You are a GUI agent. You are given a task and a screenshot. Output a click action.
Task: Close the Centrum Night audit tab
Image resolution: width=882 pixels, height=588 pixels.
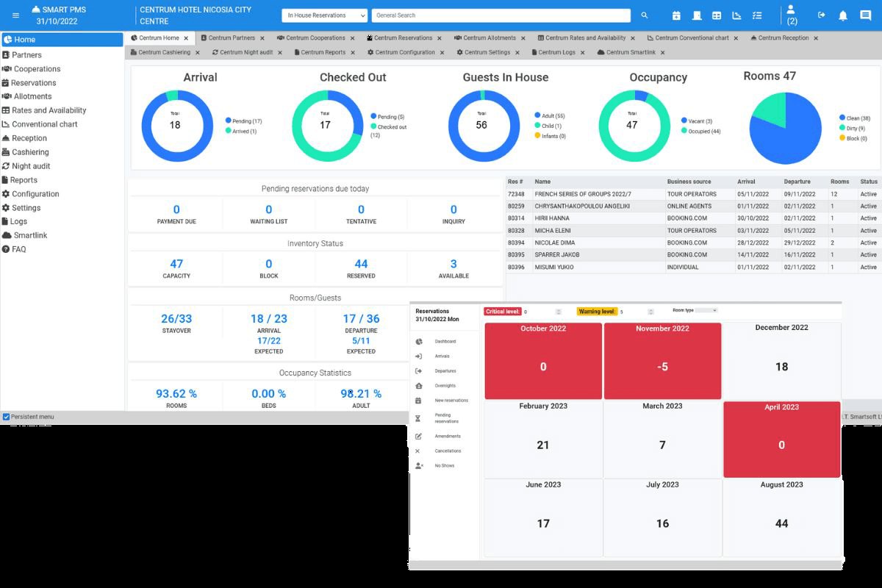pyautogui.click(x=280, y=53)
